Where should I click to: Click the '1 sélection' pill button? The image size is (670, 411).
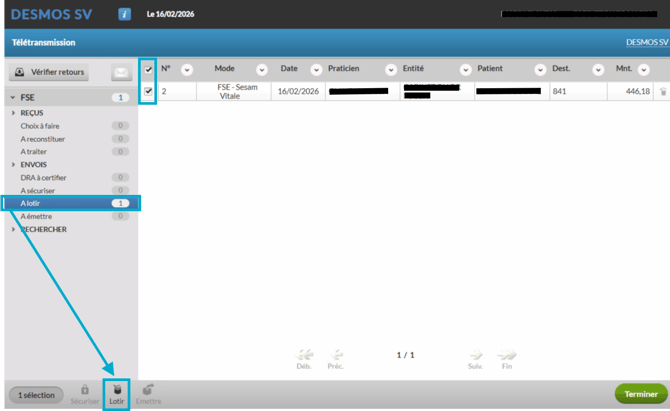pyautogui.click(x=34, y=394)
